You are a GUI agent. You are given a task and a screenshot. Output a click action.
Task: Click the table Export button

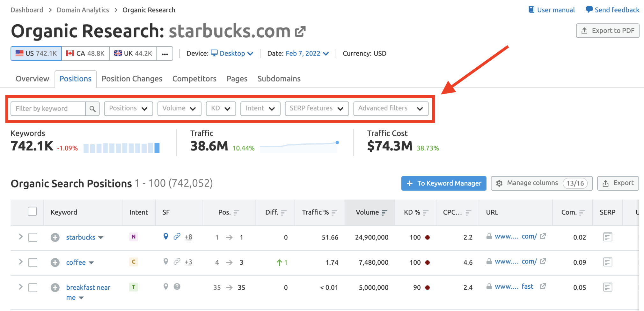[x=618, y=183]
